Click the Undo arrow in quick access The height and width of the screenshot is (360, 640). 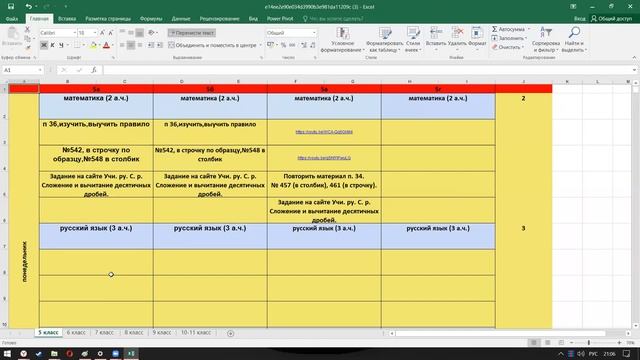pos(28,7)
